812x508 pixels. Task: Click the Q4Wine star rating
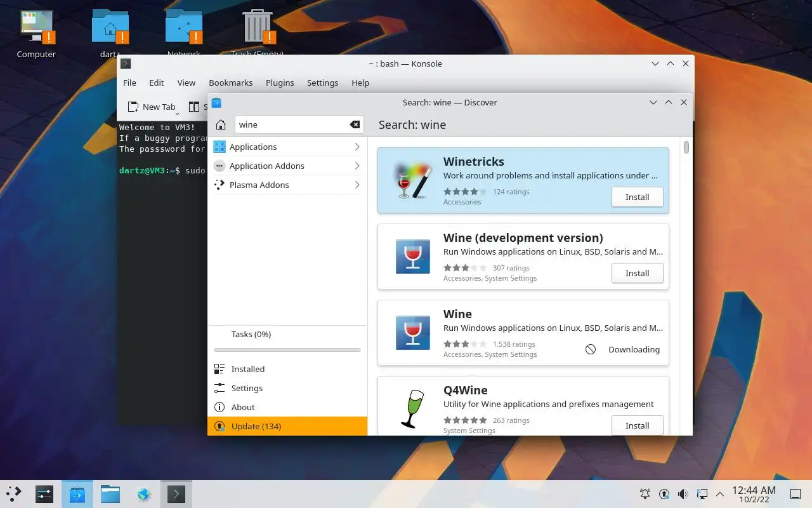pos(465,420)
